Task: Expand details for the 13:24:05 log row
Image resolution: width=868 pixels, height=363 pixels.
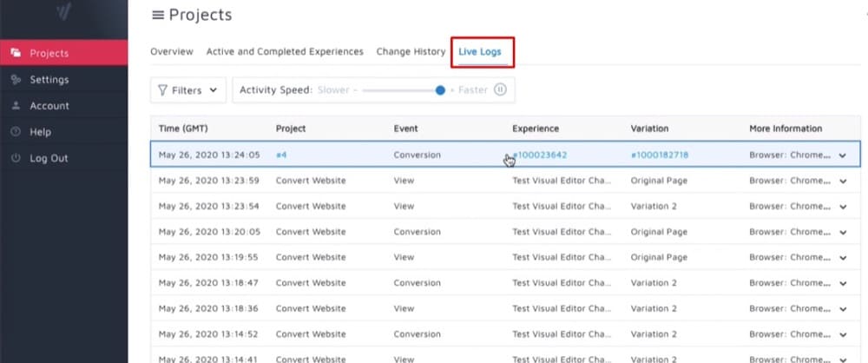Action: pos(843,155)
